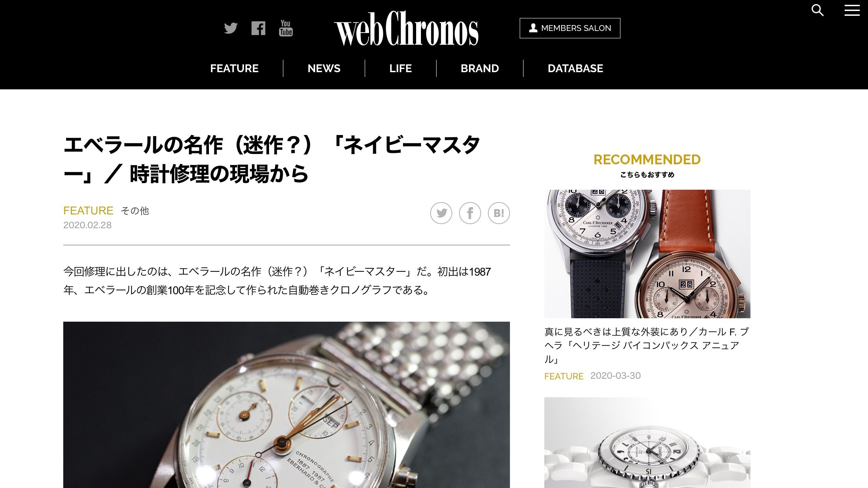Go to the LIFE menu
The image size is (868, 488).
[x=401, y=68]
